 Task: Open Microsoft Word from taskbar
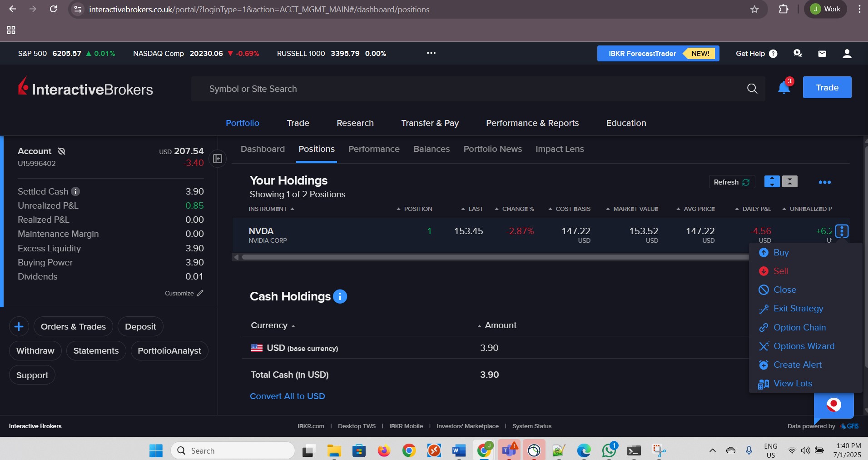459,450
